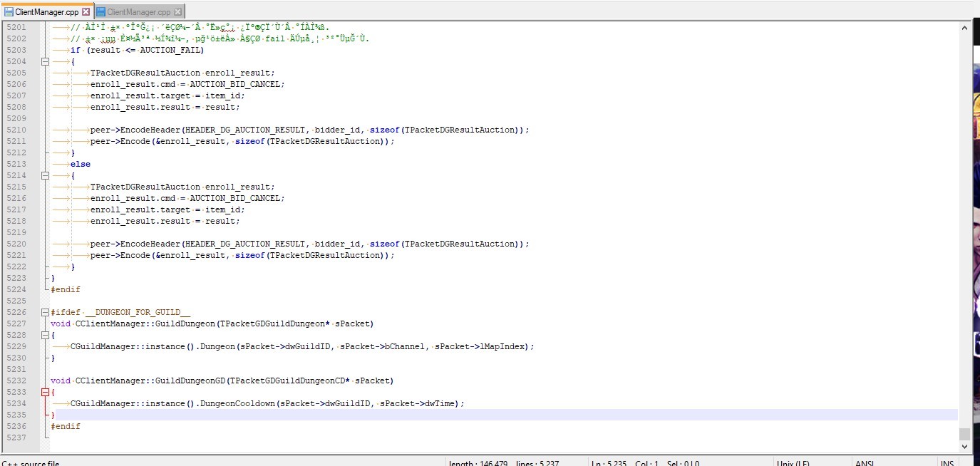The height and width of the screenshot is (466, 980).
Task: Switch to the first ClientManager.cpp tab
Action: pyautogui.click(x=47, y=12)
